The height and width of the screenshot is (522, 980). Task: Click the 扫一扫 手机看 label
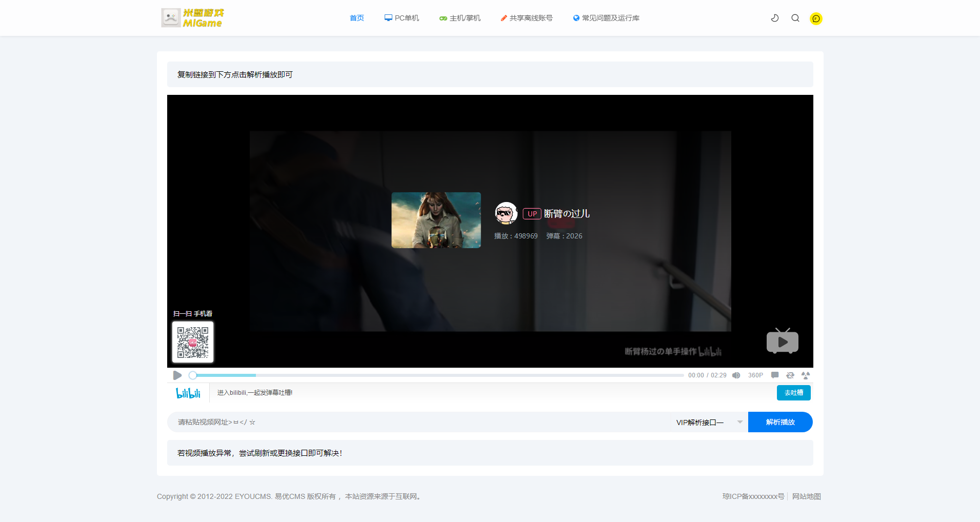tap(193, 313)
